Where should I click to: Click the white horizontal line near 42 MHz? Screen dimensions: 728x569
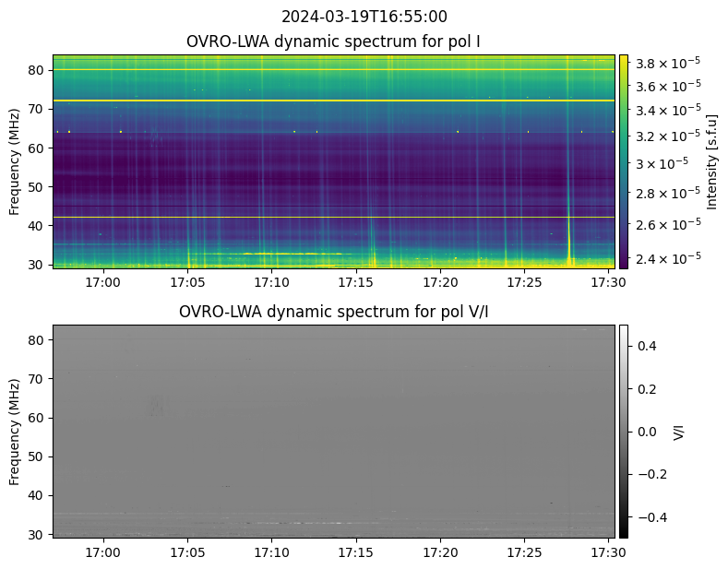[333, 217]
